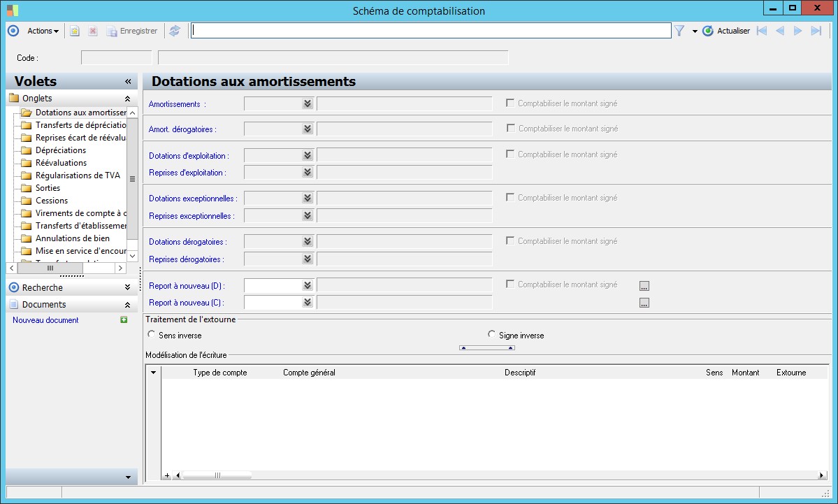
Task: Open the Dotations d'exploitation dropdown
Action: click(308, 155)
